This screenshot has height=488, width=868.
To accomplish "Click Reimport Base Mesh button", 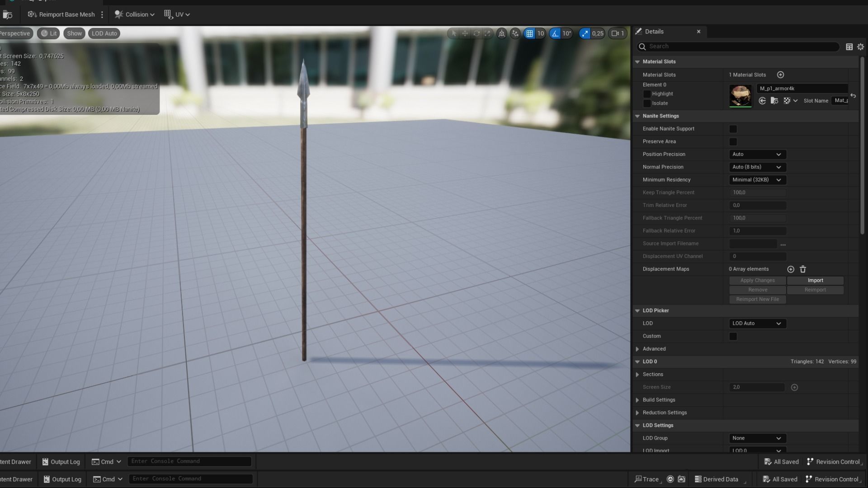I will 61,14.
